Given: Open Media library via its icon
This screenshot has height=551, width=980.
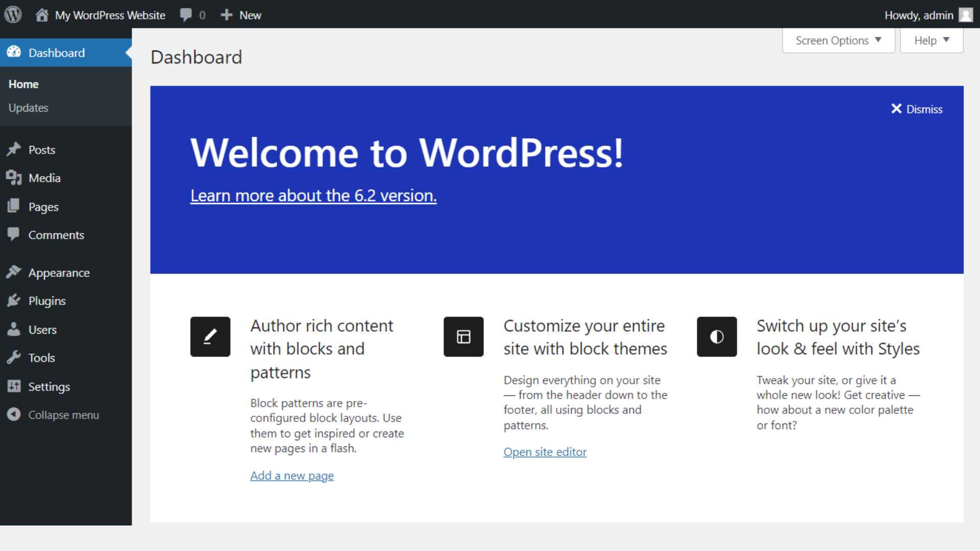Looking at the screenshot, I should [14, 178].
